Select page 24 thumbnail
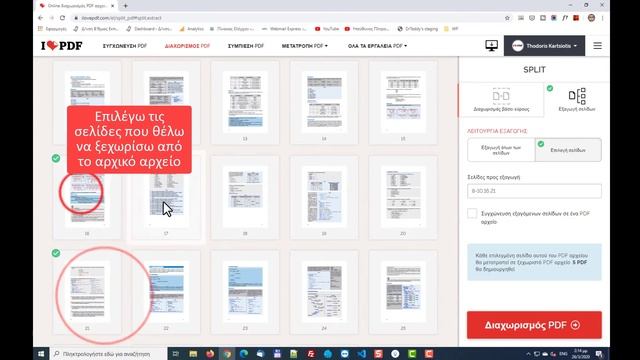 (324, 292)
